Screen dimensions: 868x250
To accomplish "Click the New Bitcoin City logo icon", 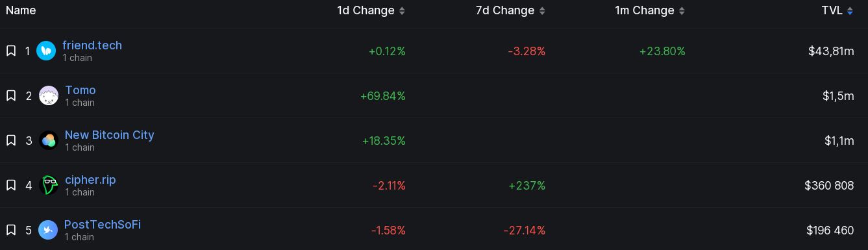I will point(49,140).
